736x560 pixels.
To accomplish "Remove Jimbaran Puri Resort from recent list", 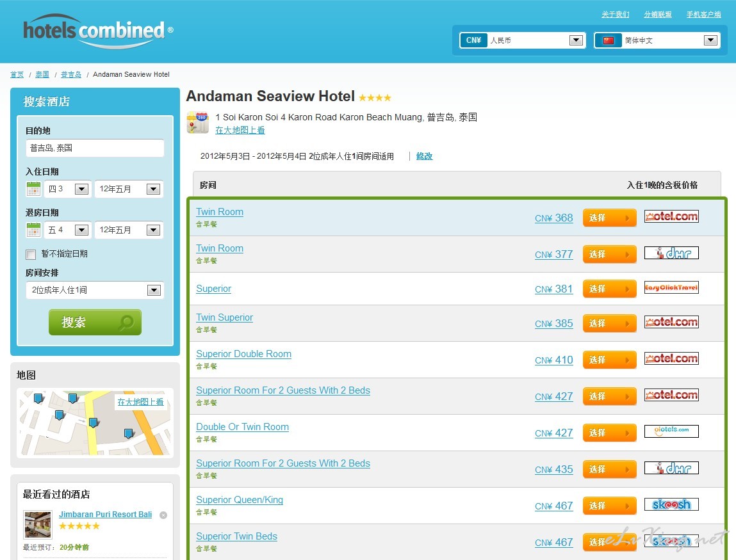I will (x=163, y=515).
